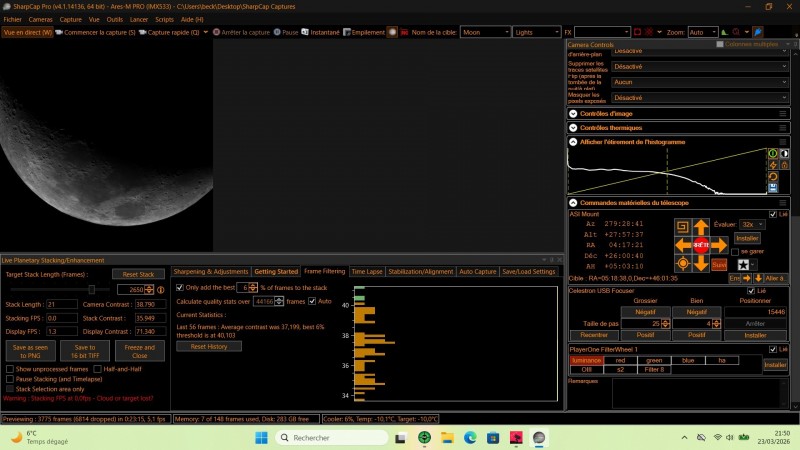Reset histogram stretch with the circular arrow

coord(773,177)
